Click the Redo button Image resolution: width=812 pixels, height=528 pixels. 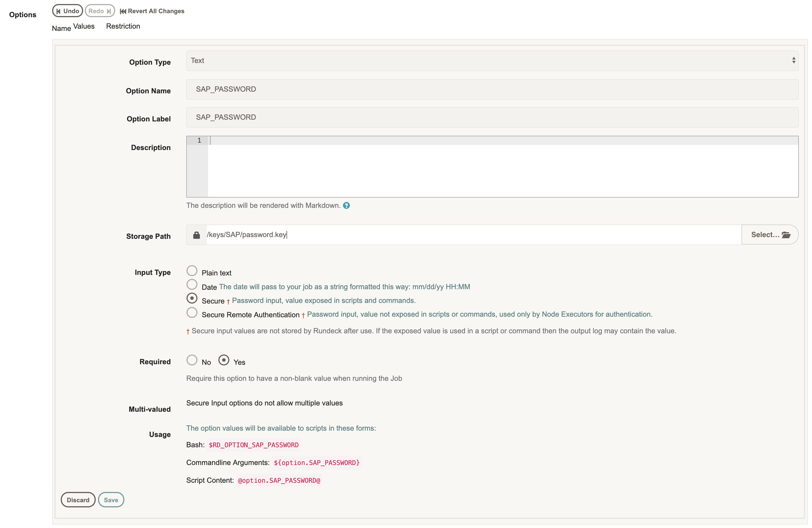click(100, 11)
